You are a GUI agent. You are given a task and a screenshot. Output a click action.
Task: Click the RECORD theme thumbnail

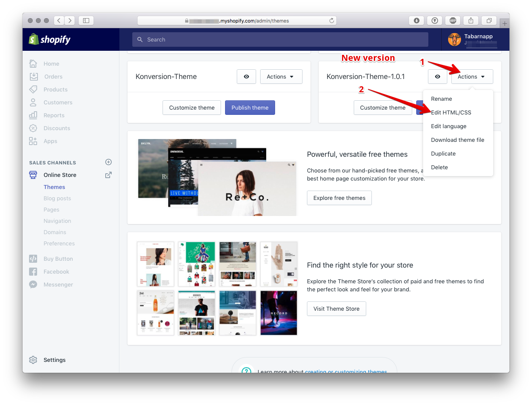click(279, 313)
